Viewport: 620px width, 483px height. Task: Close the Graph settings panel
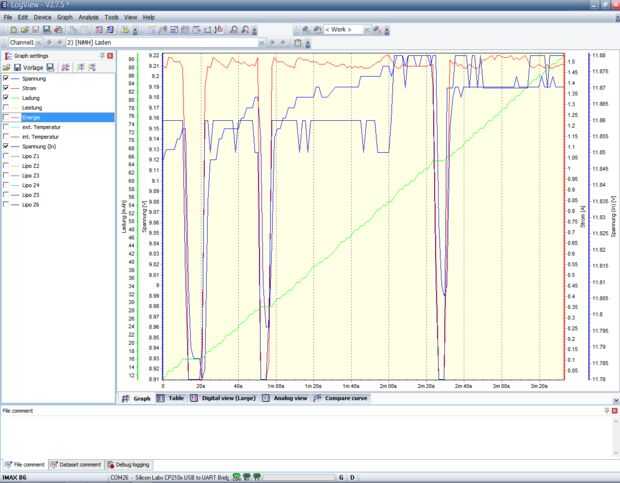[x=110, y=56]
